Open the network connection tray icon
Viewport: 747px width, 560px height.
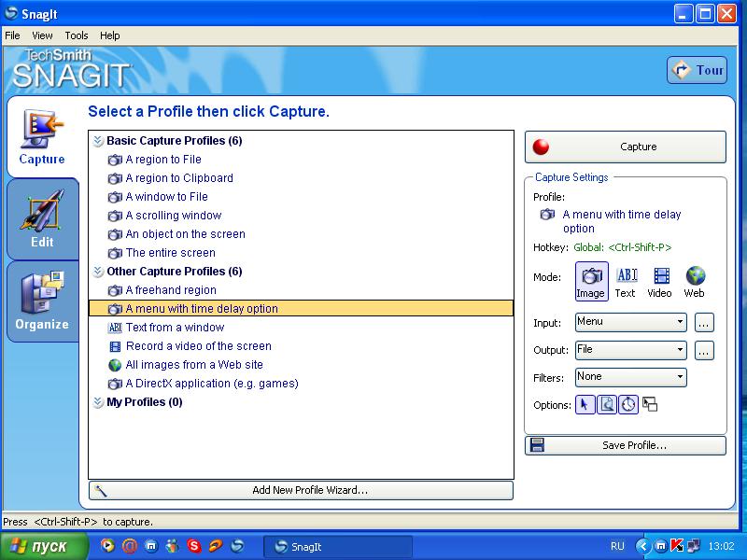click(x=694, y=546)
